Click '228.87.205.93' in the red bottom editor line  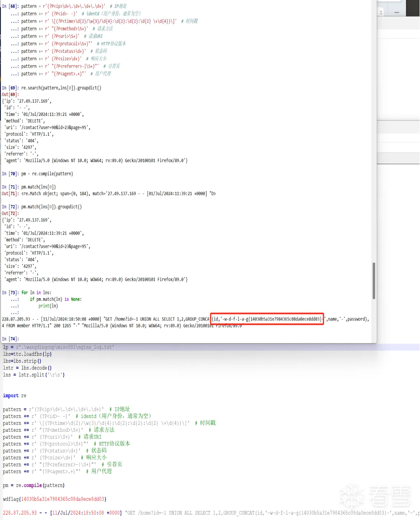coord(20,513)
